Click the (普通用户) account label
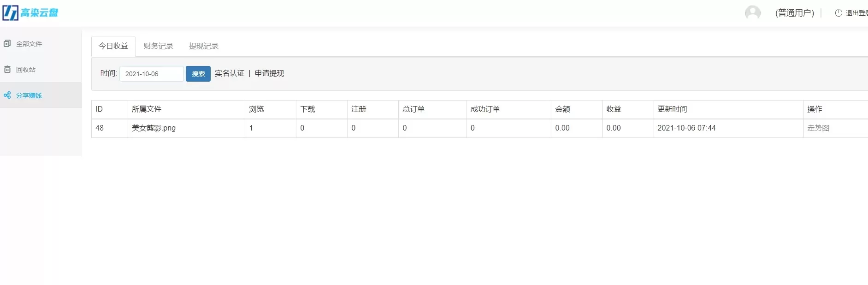This screenshot has width=868, height=285. tap(794, 13)
